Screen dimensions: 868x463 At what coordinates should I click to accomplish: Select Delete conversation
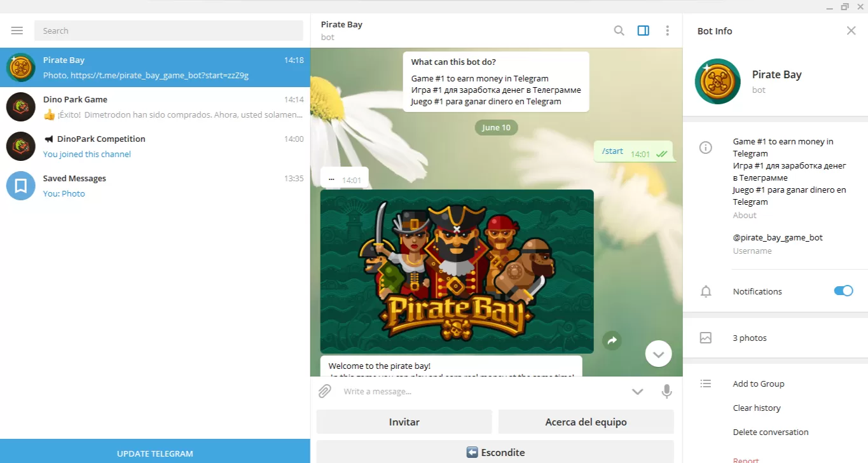pyautogui.click(x=771, y=432)
